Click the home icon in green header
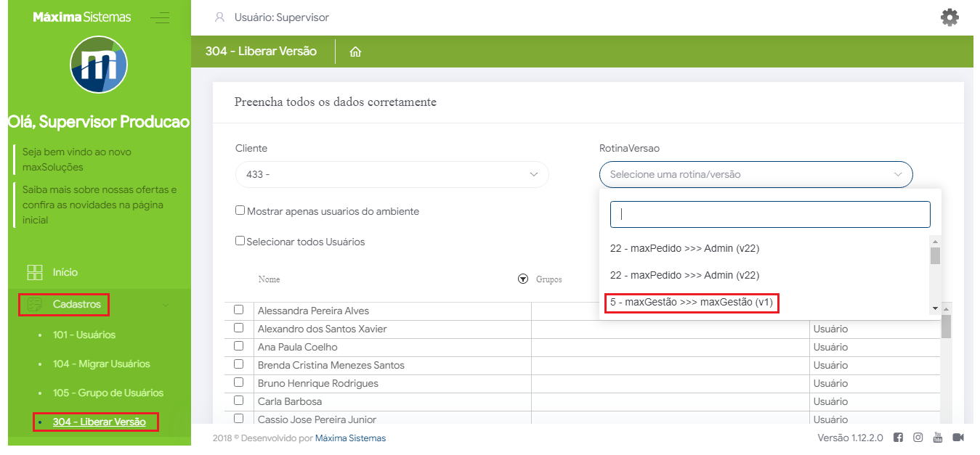This screenshot has width=980, height=455. click(x=355, y=52)
